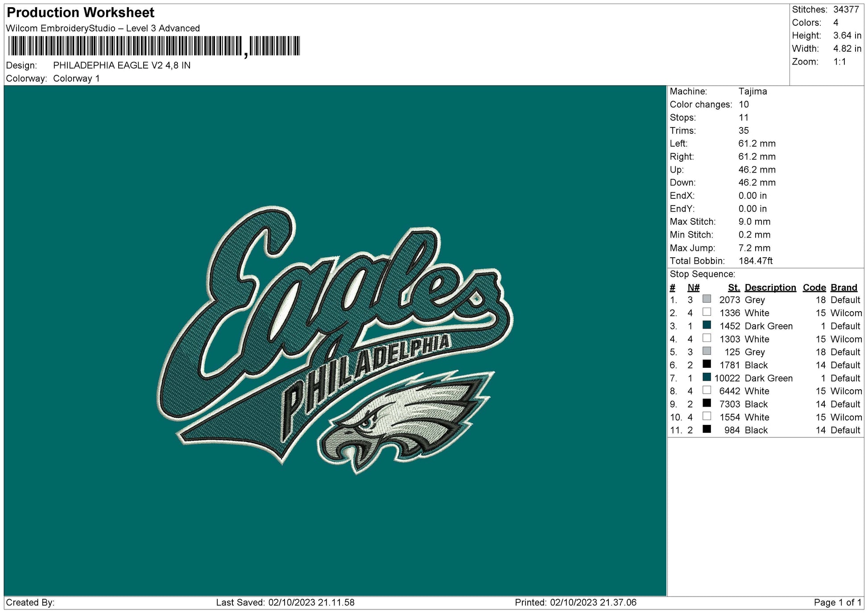Click the grey swatch in stop row 1

click(707, 299)
